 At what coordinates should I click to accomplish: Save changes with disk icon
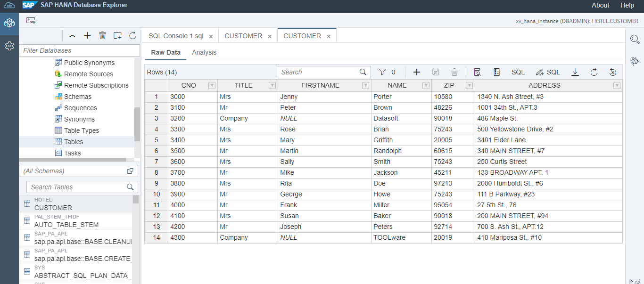pyautogui.click(x=436, y=72)
